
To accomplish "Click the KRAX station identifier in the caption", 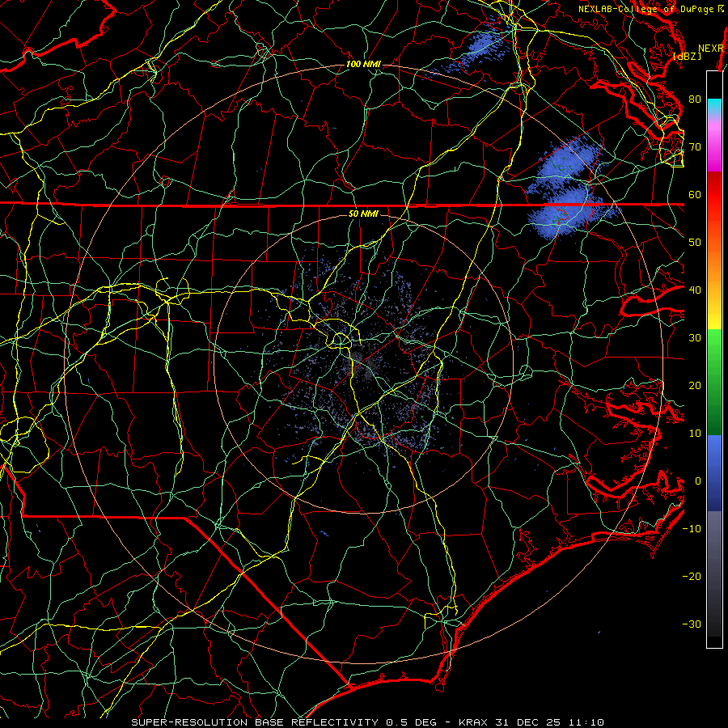I will coord(473,722).
